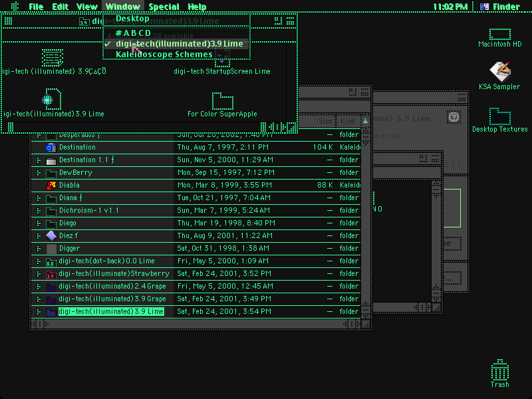532x399 pixels.
Task: Expand the digi-tech(illuminated)3.9 Grape folder
Action: pyautogui.click(x=39, y=299)
